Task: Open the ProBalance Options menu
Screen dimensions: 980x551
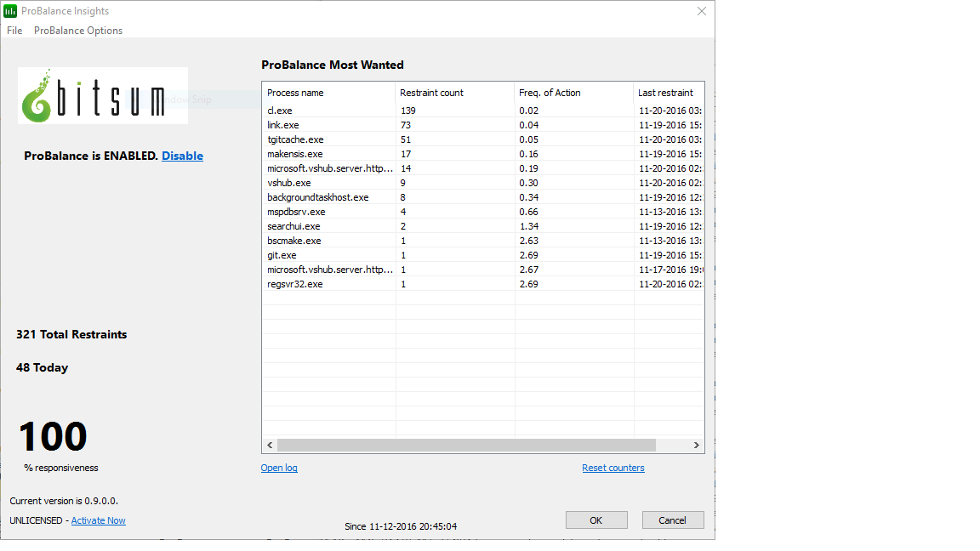Action: pos(78,31)
